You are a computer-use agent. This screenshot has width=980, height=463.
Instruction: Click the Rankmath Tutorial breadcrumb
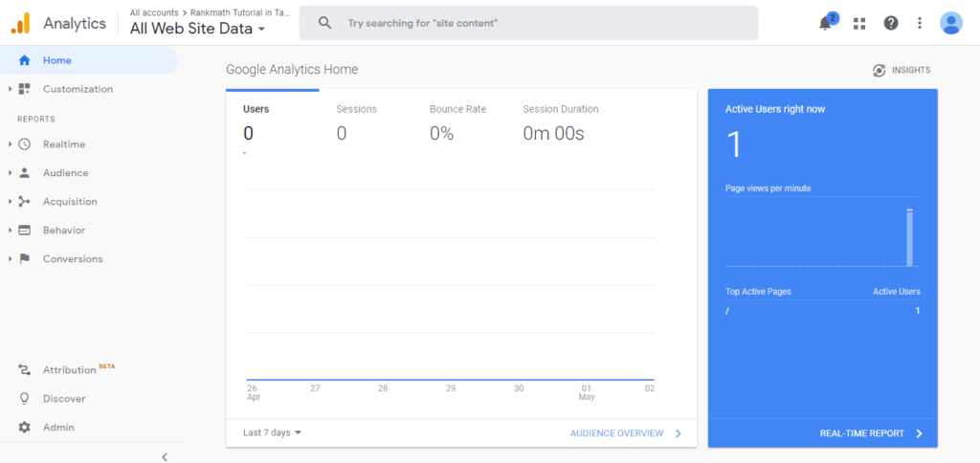coord(240,11)
